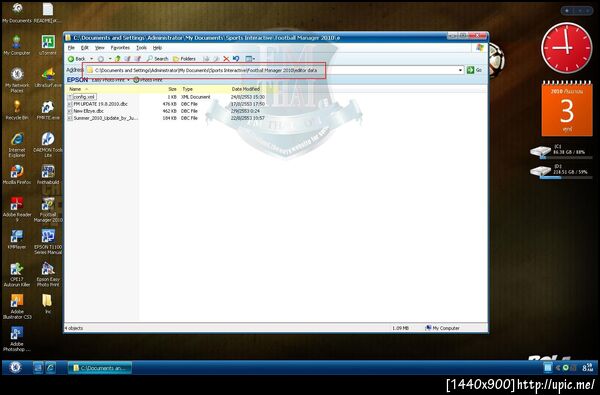
Task: Launch the Mozilla Firefox desktop shortcut
Action: click(x=16, y=175)
